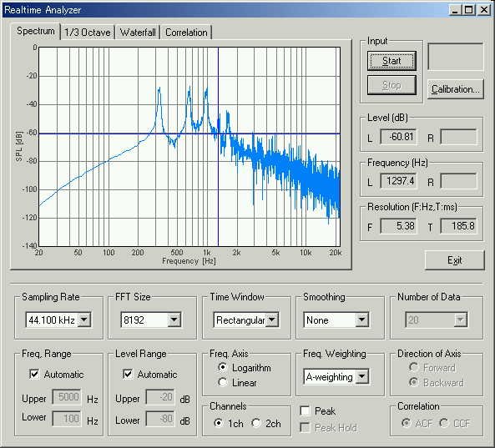Enable the Peak checkbox
This screenshot has height=448, width=495.
click(305, 410)
